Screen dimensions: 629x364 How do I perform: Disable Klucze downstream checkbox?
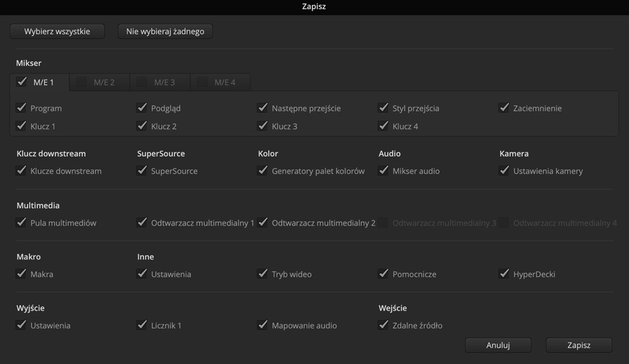(21, 171)
